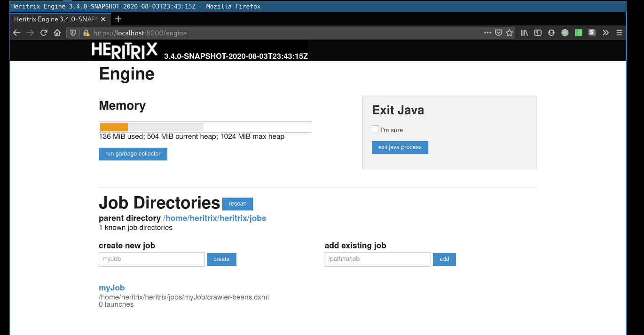This screenshot has width=644, height=335.
Task: Open the myJob job link
Action: pyautogui.click(x=112, y=288)
